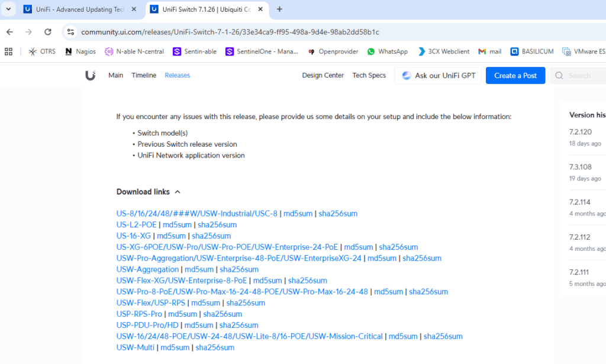
Task: Download USW-Aggregation firmware
Action: click(147, 269)
